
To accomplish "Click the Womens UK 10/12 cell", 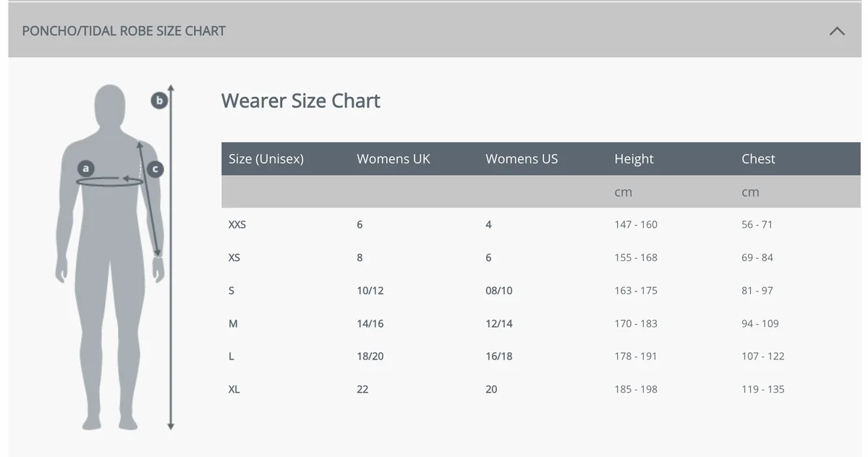I will [370, 291].
